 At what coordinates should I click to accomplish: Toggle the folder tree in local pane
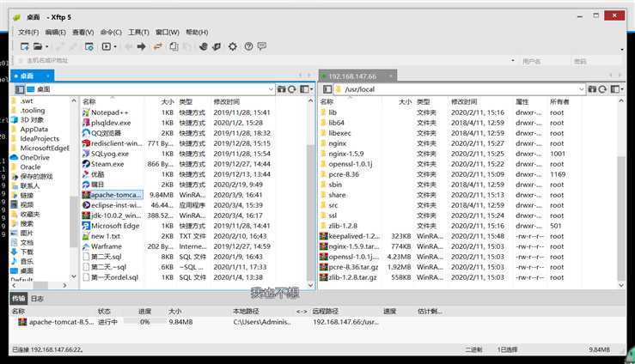tap(19, 89)
